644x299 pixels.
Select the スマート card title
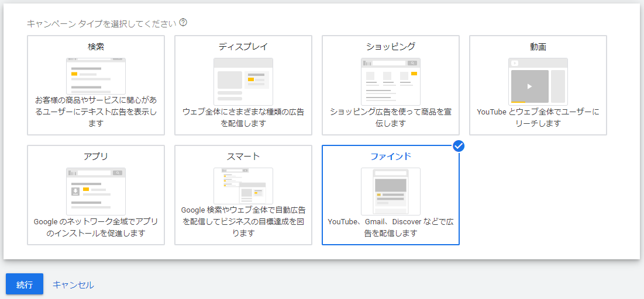point(243,157)
